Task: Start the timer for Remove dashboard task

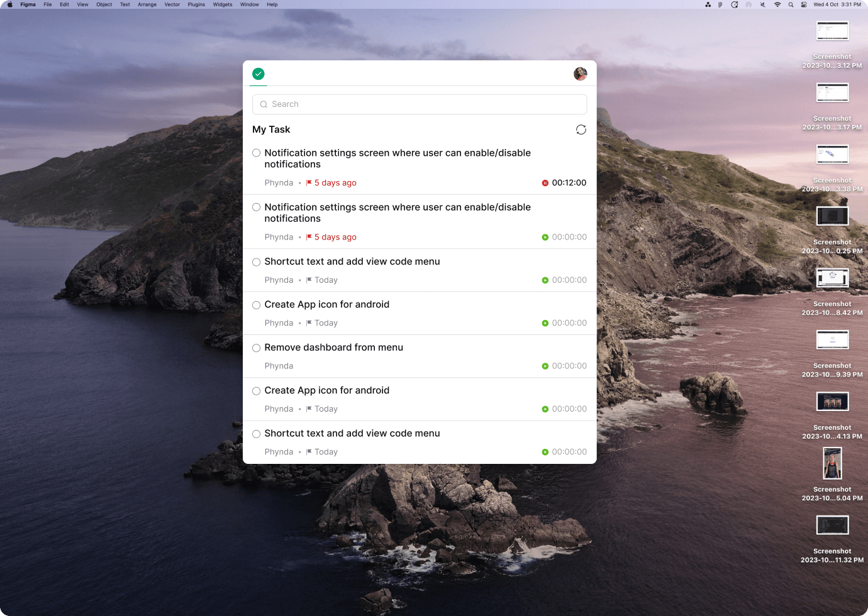Action: pyautogui.click(x=545, y=366)
